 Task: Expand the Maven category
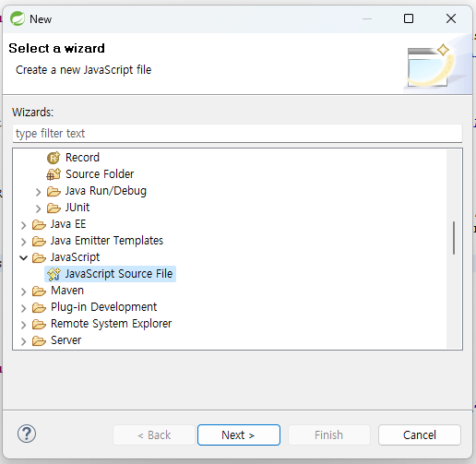tap(23, 291)
